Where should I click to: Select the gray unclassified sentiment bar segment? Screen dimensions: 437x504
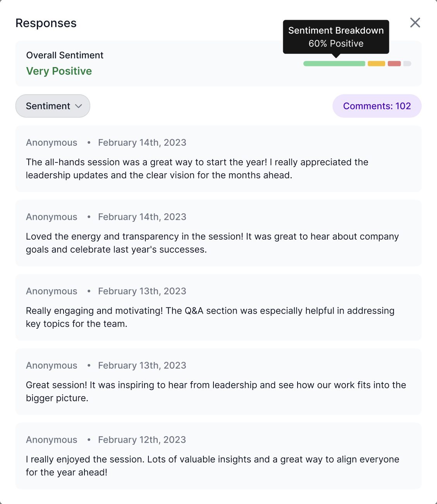pyautogui.click(x=407, y=64)
